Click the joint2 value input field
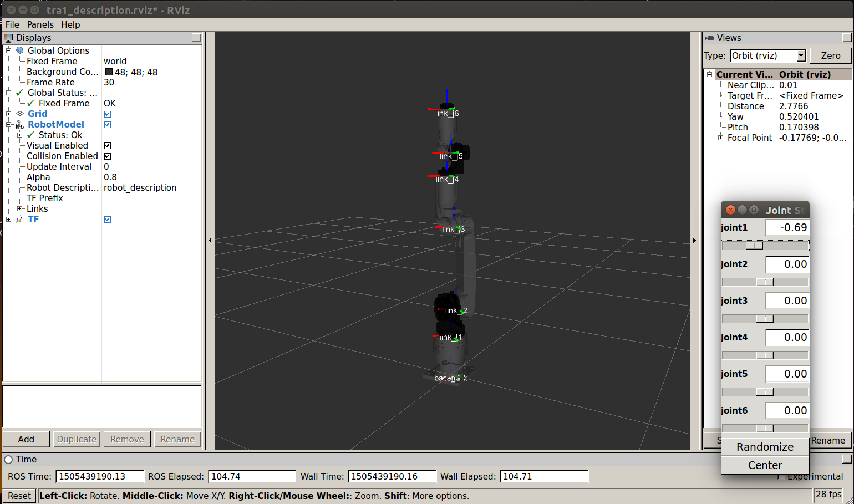Image resolution: width=854 pixels, height=504 pixels. click(x=786, y=264)
